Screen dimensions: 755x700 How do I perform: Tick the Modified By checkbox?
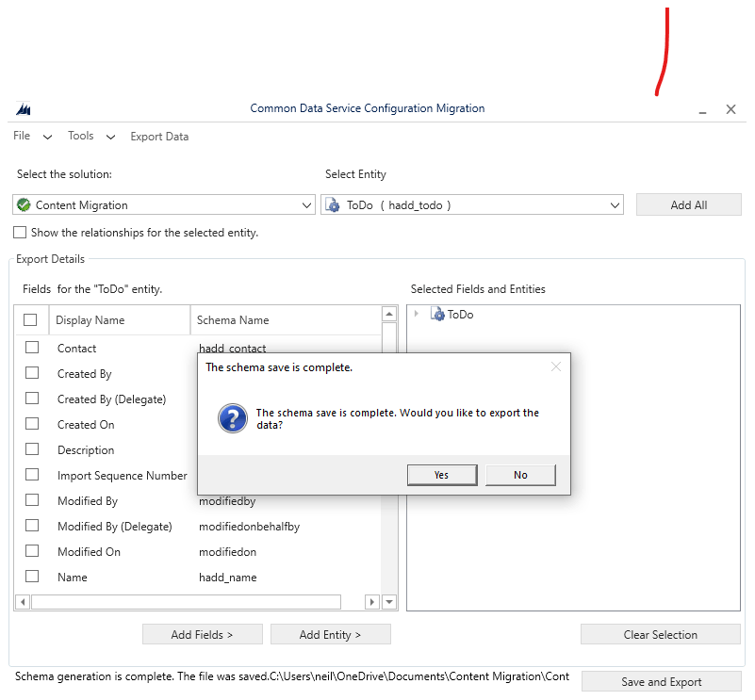click(32, 500)
